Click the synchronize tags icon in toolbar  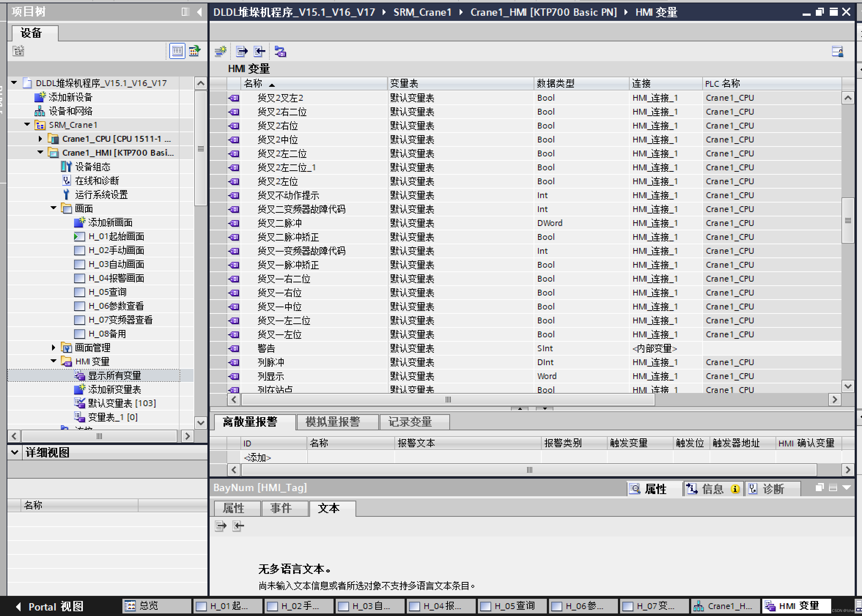click(280, 51)
